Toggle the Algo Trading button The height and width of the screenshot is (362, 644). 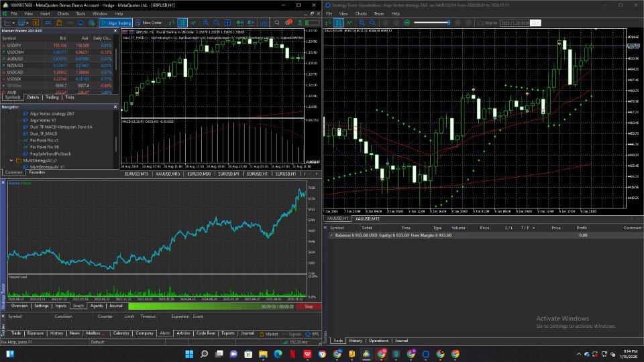coord(116,23)
